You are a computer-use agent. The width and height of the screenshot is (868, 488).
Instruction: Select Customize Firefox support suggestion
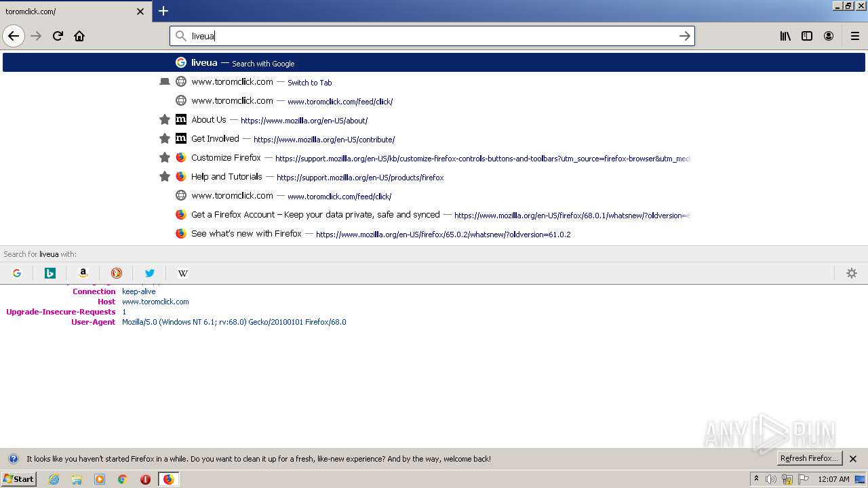coord(434,157)
